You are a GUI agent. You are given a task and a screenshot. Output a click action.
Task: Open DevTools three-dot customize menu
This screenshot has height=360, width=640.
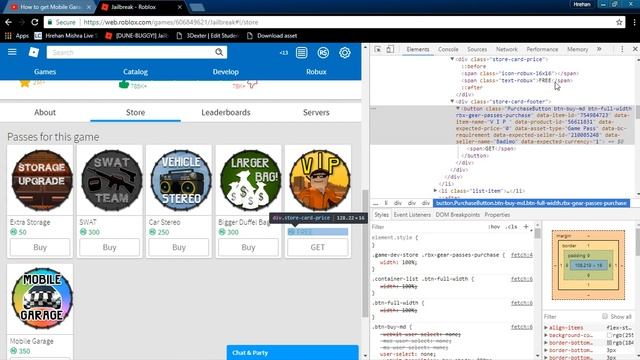point(622,49)
